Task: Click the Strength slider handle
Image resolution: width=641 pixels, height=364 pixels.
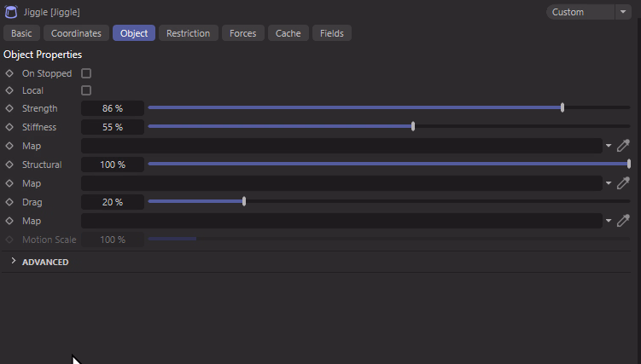Action: (x=562, y=107)
